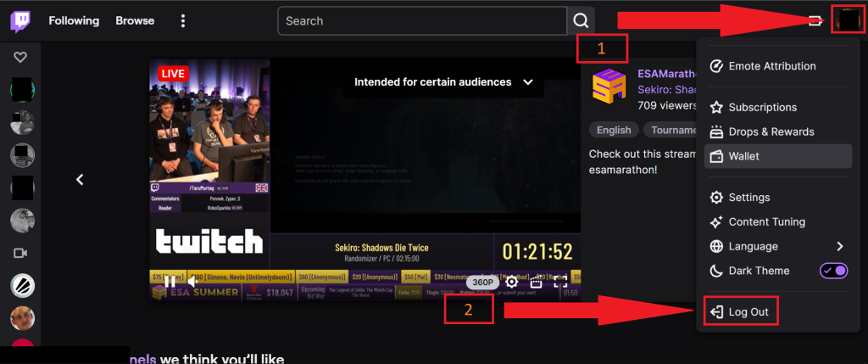Open the black-and-white striped logo channel in the sidebar

[x=22, y=286]
